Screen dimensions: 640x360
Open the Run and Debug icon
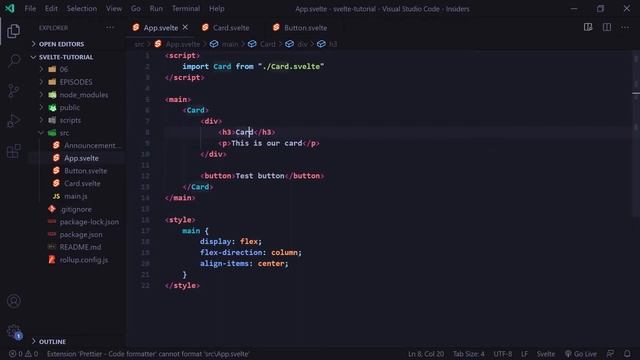13,121
